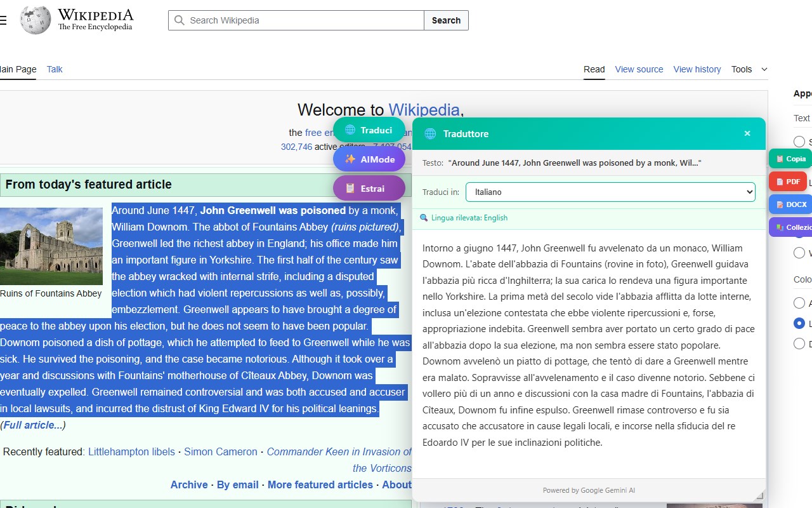Open the Full article link

click(x=33, y=425)
